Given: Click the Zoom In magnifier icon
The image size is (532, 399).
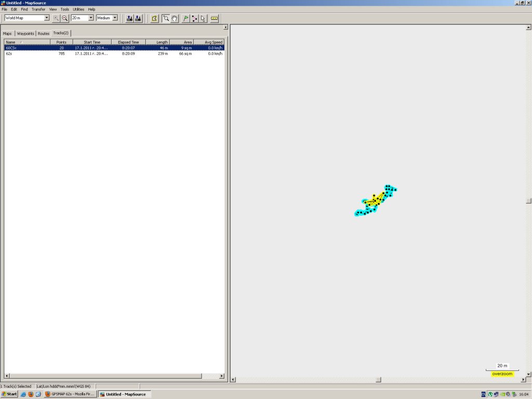Looking at the screenshot, I should 56,18.
